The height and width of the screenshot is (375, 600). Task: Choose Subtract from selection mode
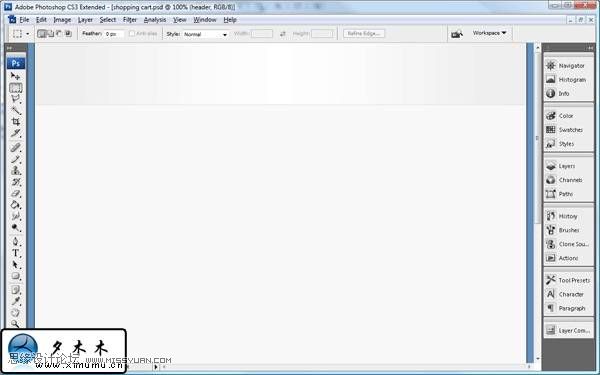(59, 34)
